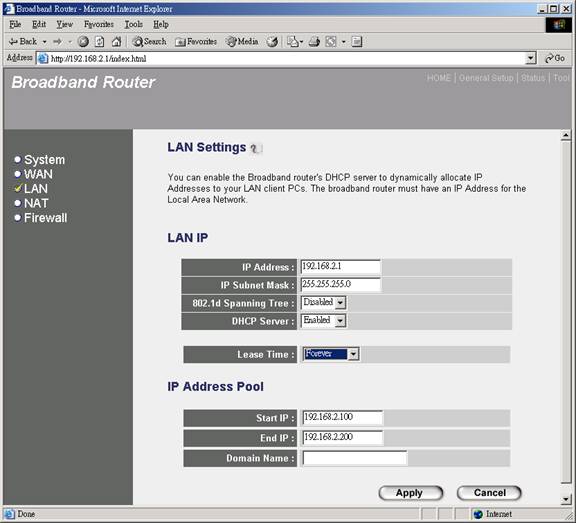Open the 802.1d Spanning Tree dropdown
The height and width of the screenshot is (523, 576).
coord(324,303)
